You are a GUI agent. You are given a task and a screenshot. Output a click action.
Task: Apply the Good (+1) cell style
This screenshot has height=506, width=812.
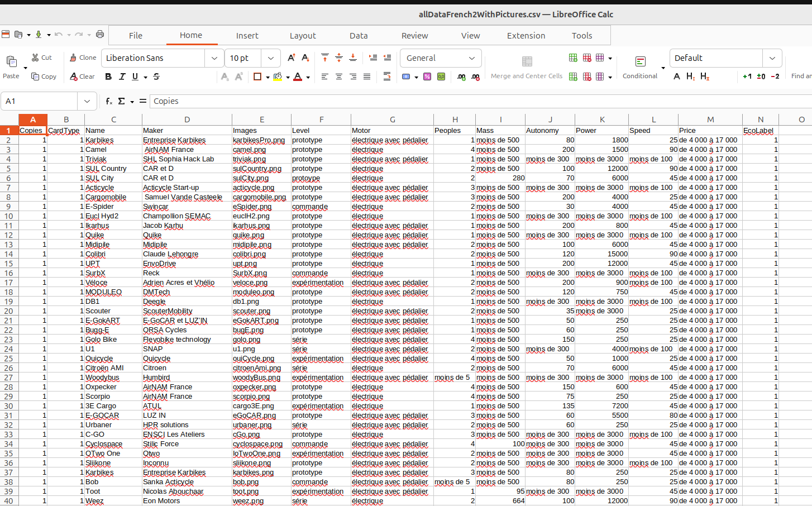[x=747, y=77]
